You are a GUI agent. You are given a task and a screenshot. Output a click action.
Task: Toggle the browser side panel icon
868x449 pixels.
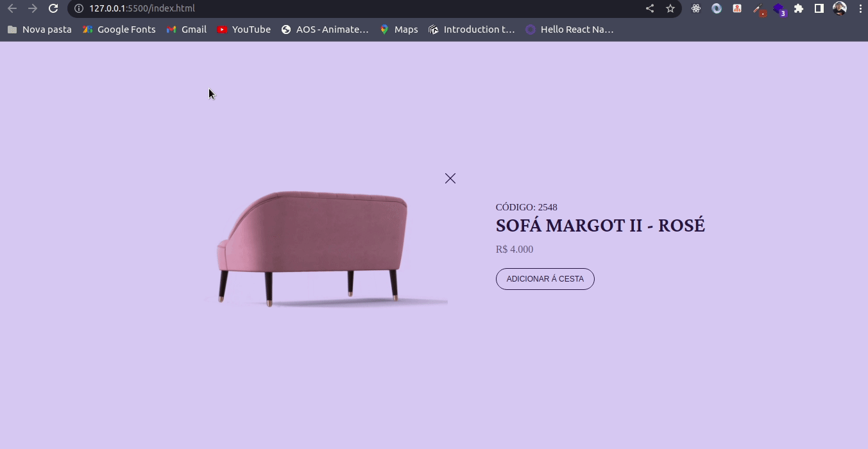pyautogui.click(x=819, y=8)
